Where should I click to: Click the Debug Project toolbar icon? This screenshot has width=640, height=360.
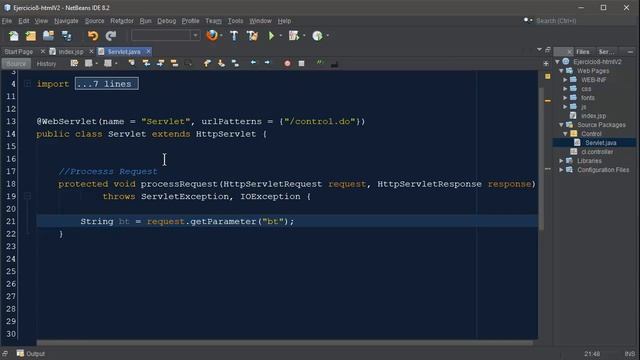click(x=293, y=36)
